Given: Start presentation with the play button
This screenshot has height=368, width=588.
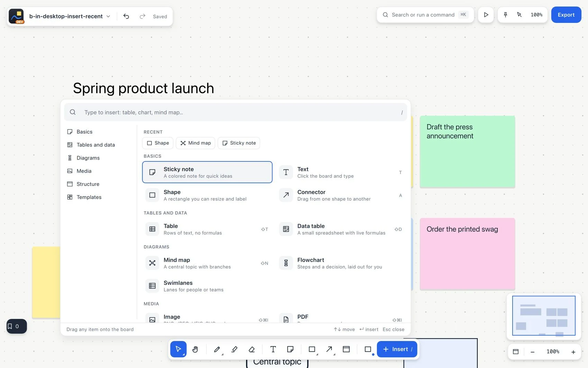Looking at the screenshot, I should tap(486, 15).
